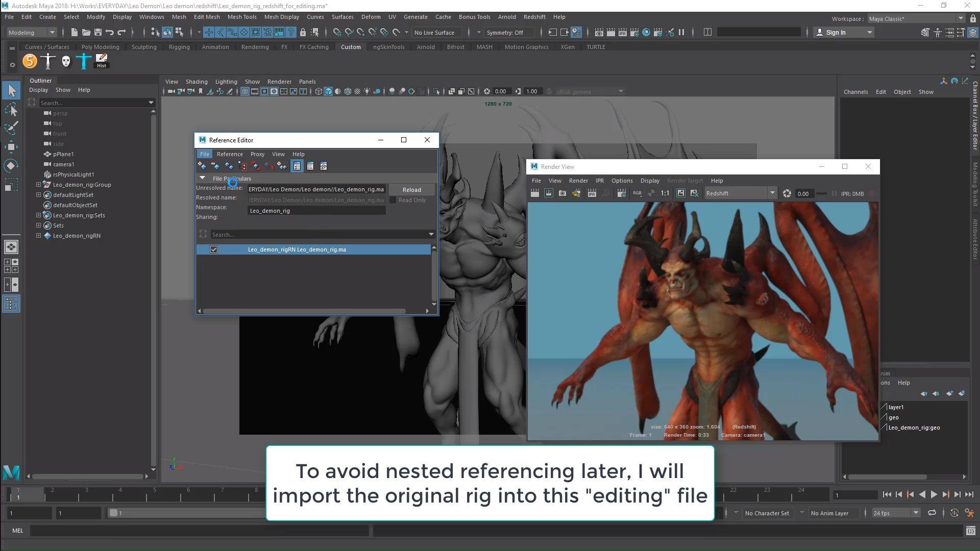The height and width of the screenshot is (551, 980).
Task: Select the Paint Selection tool
Action: (11, 128)
